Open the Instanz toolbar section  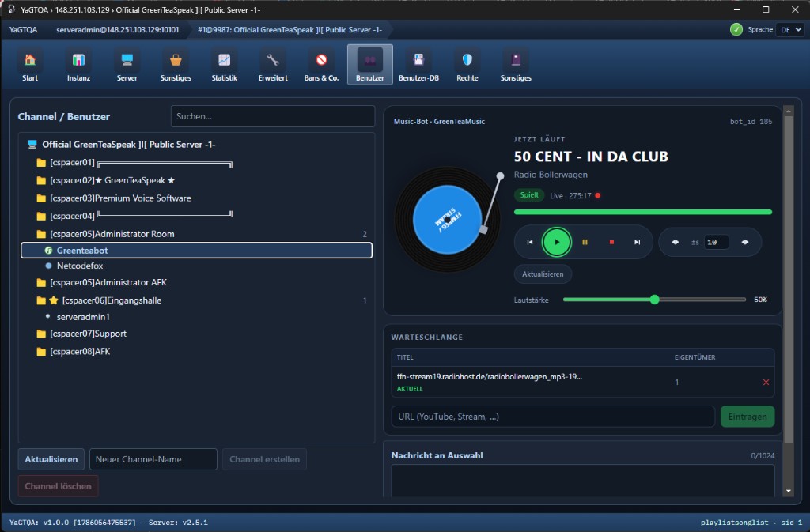tap(78, 65)
